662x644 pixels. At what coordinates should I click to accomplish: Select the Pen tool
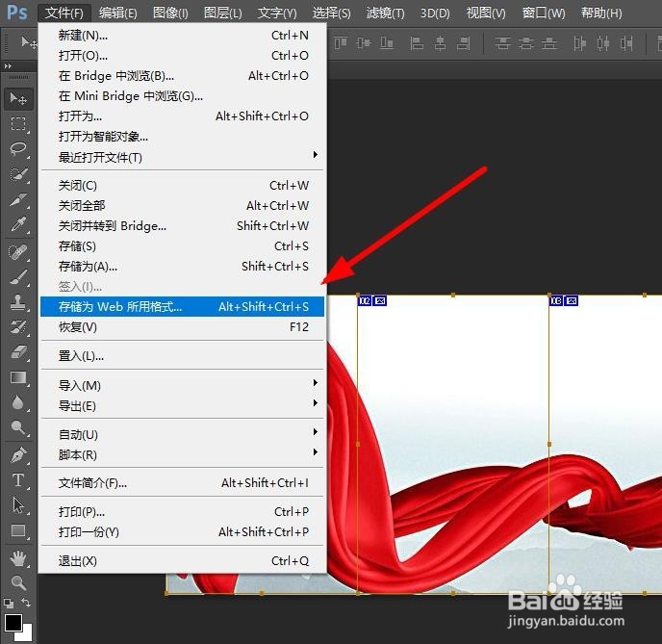click(17, 455)
